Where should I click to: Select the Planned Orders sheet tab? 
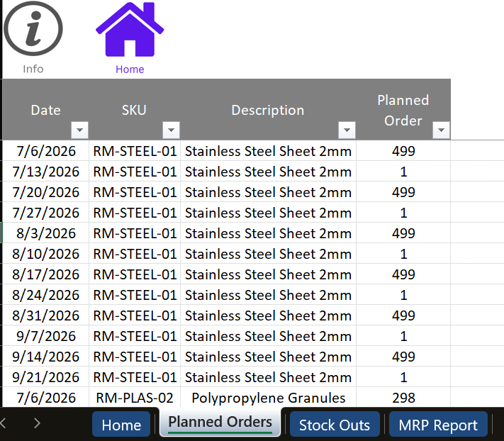click(x=220, y=423)
